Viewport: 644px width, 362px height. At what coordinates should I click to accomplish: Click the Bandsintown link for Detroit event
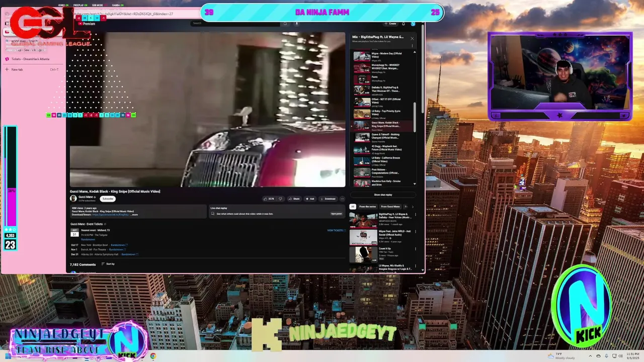(x=117, y=249)
